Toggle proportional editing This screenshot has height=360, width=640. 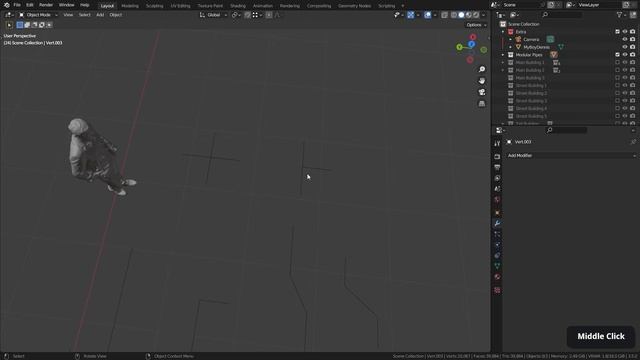[269, 15]
